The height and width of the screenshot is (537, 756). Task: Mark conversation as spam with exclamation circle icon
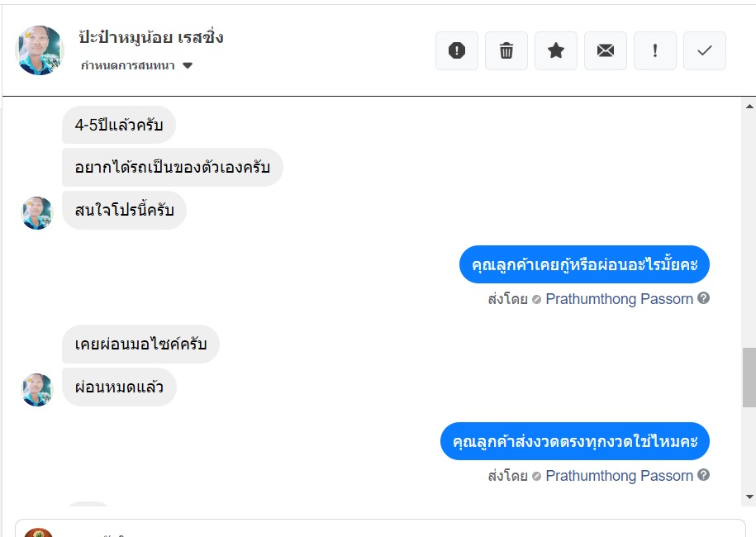click(x=457, y=50)
